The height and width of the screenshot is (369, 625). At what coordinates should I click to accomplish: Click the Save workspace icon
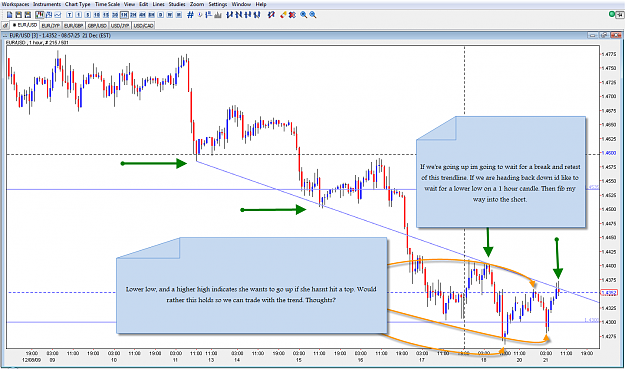point(18,15)
